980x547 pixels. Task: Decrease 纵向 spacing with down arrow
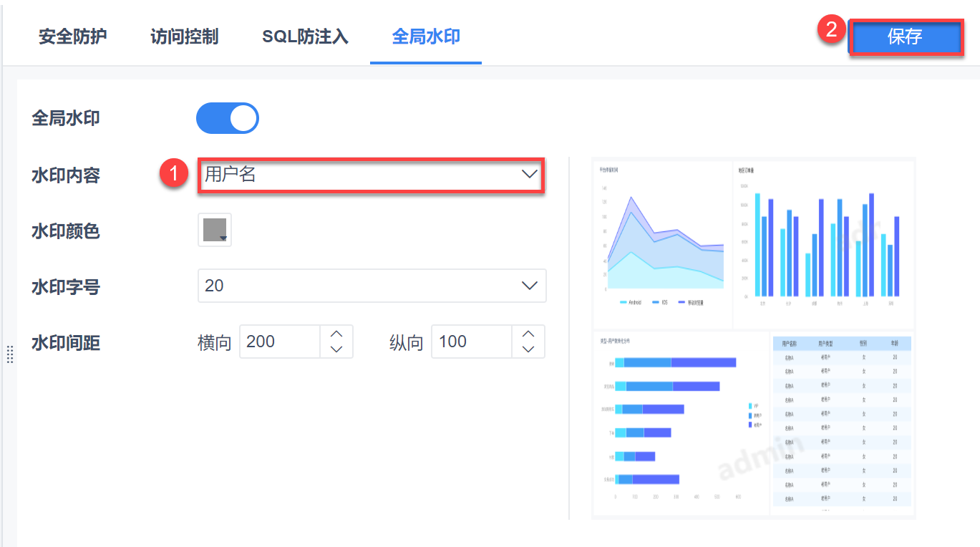click(528, 349)
